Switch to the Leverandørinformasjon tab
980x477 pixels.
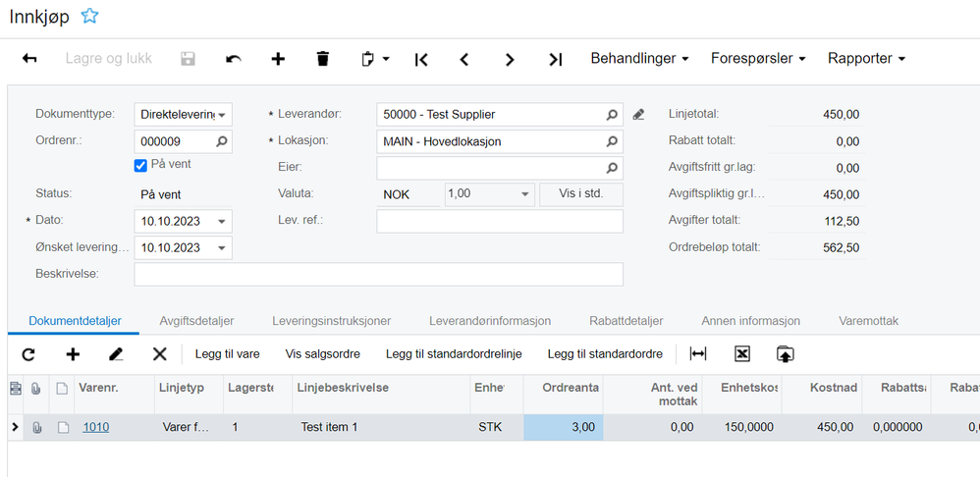coord(490,321)
